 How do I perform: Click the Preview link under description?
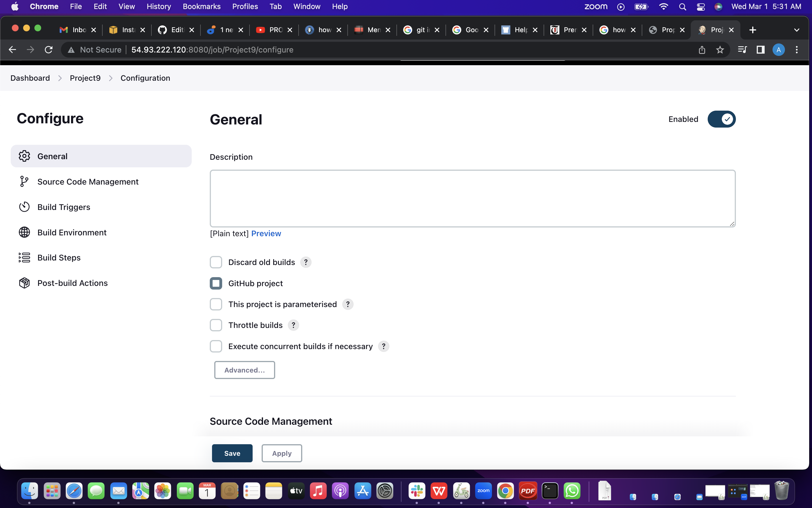point(266,233)
